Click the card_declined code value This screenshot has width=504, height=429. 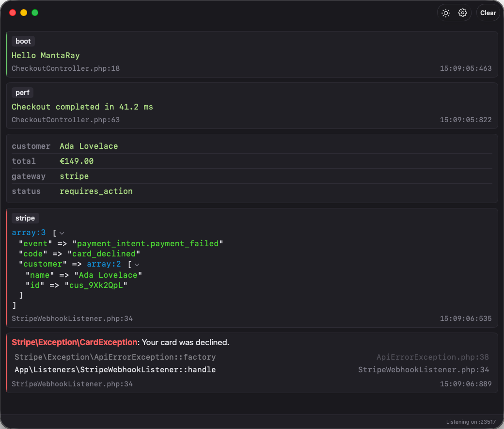point(104,254)
